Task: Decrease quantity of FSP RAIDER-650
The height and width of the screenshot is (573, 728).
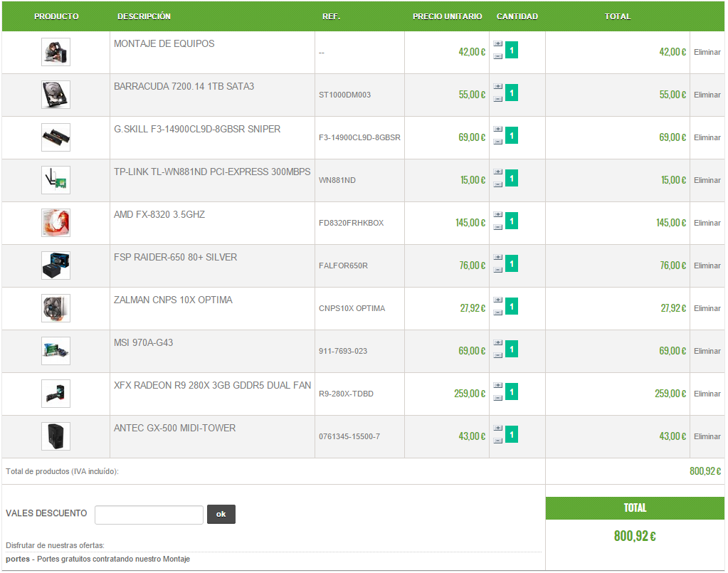Action: [497, 270]
